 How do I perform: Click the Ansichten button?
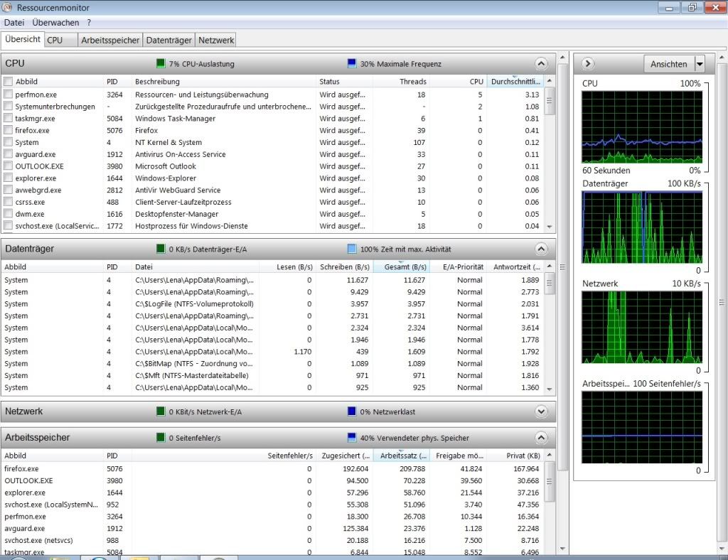(668, 64)
